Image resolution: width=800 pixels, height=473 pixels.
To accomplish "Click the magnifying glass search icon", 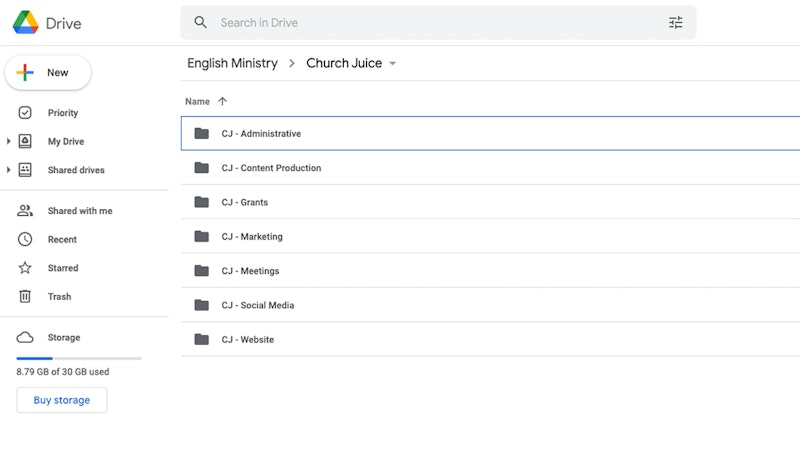I will [201, 22].
